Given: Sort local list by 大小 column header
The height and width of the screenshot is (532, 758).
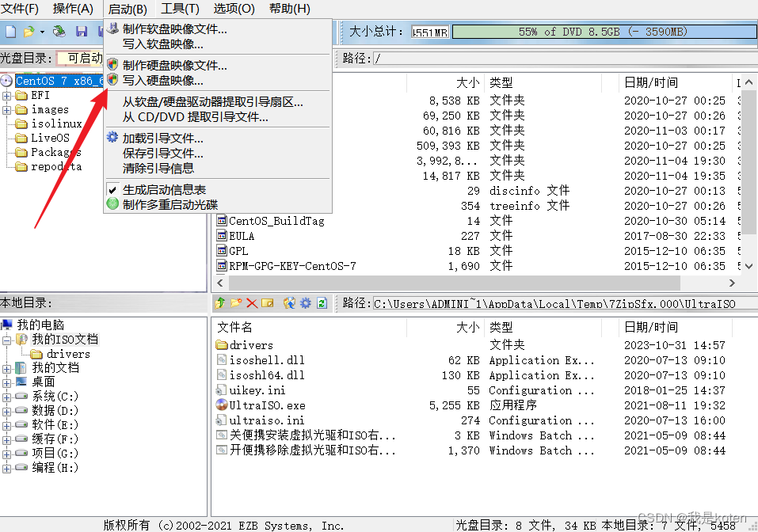Looking at the screenshot, I should 445,327.
